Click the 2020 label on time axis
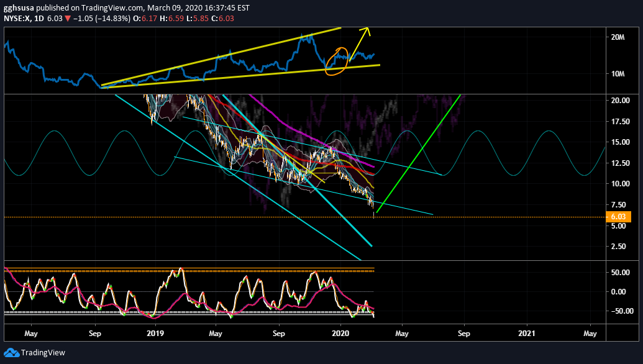The height and width of the screenshot is (364, 643). tap(340, 334)
